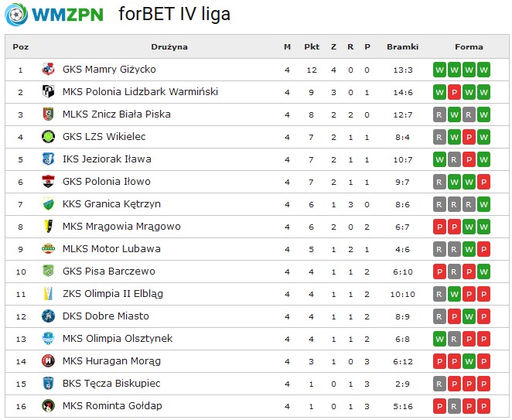Click the Znicz Biała Piska crest
This screenshot has height=420, width=512.
48,114
